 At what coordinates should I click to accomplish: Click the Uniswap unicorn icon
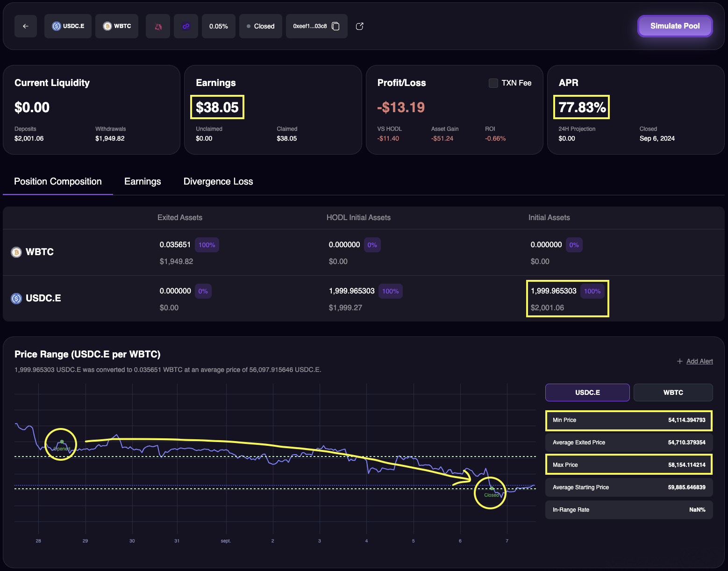(158, 26)
